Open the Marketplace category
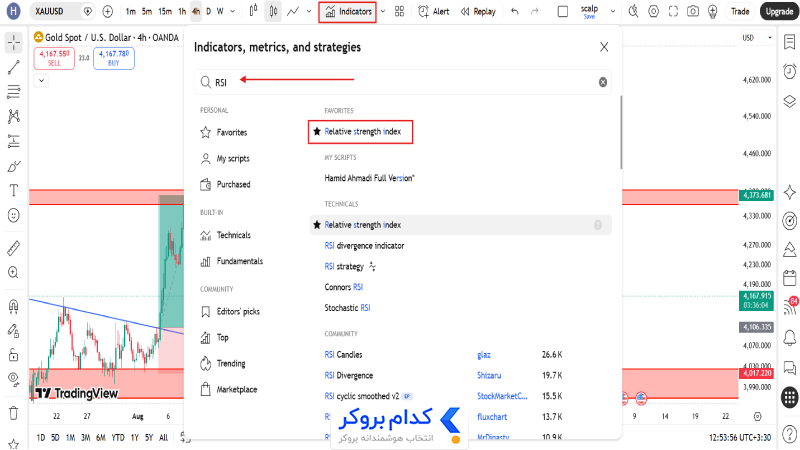 point(229,389)
